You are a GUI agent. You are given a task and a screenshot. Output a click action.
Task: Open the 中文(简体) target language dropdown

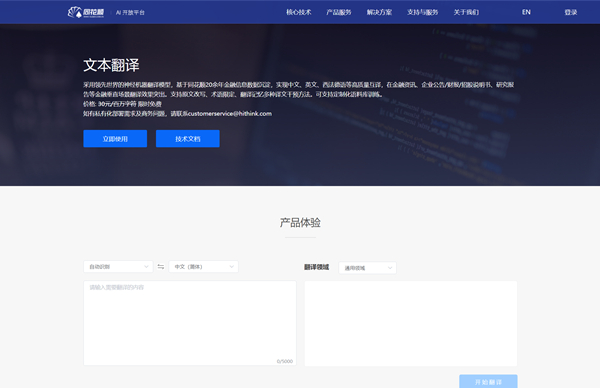tap(204, 267)
